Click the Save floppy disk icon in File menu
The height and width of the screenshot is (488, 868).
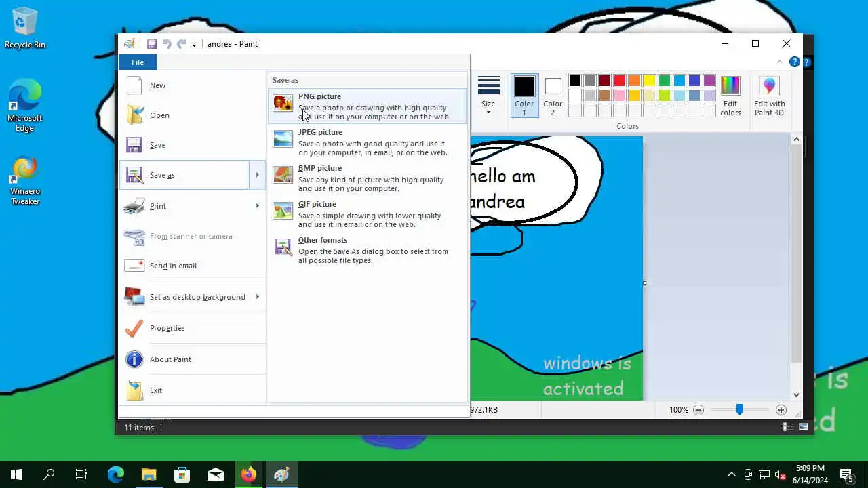134,145
